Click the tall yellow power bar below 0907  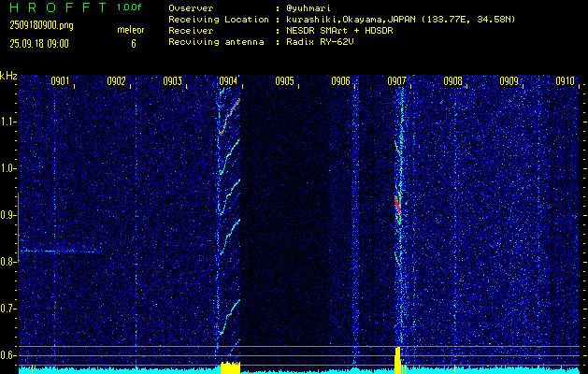point(397,360)
